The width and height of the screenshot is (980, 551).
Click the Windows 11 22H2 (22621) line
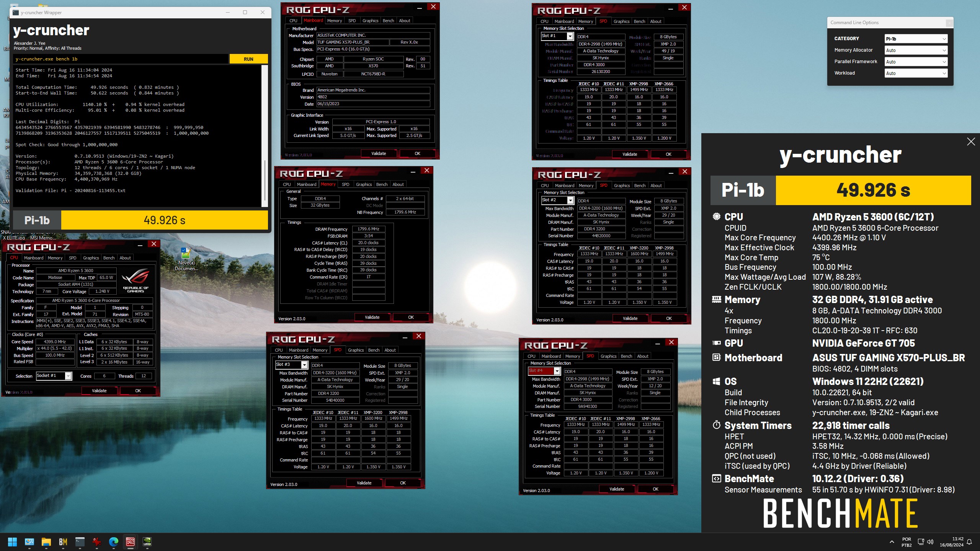pyautogui.click(x=868, y=381)
